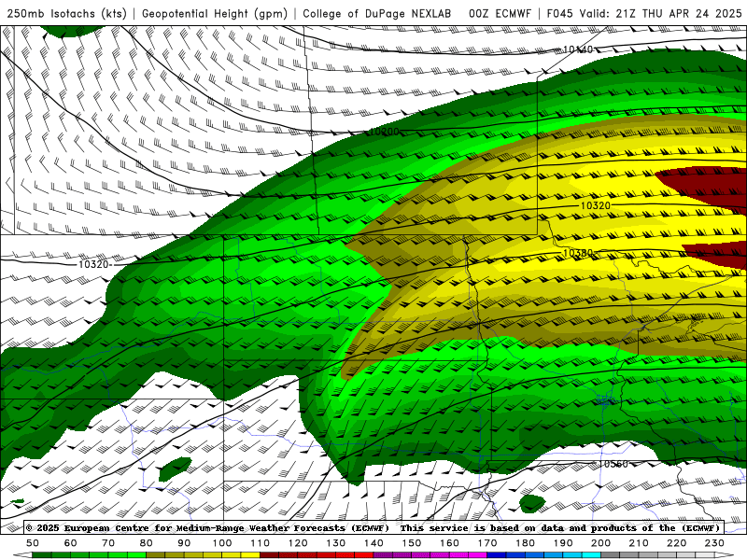Click the 120 knot color bar label
747x560 pixels.
click(298, 543)
